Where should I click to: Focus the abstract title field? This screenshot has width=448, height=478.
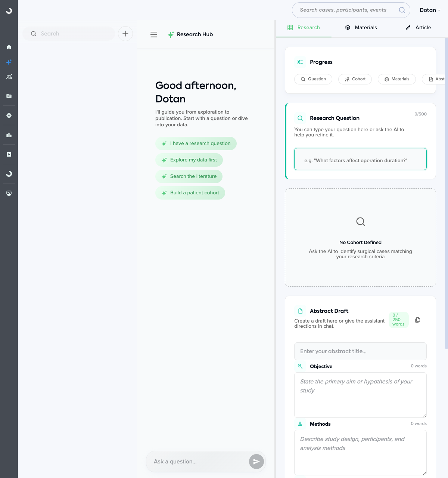pyautogui.click(x=360, y=351)
